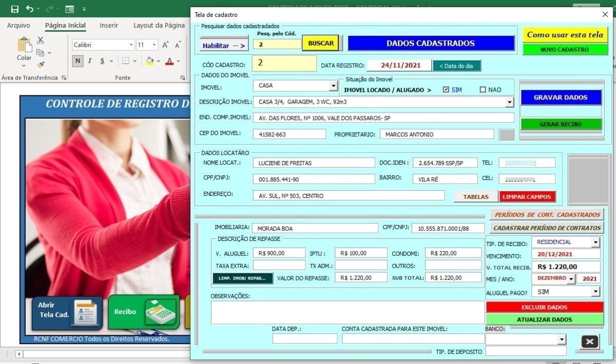The height and width of the screenshot is (364, 616).
Task: Open the Arquivo menu tab
Action: tap(18, 25)
